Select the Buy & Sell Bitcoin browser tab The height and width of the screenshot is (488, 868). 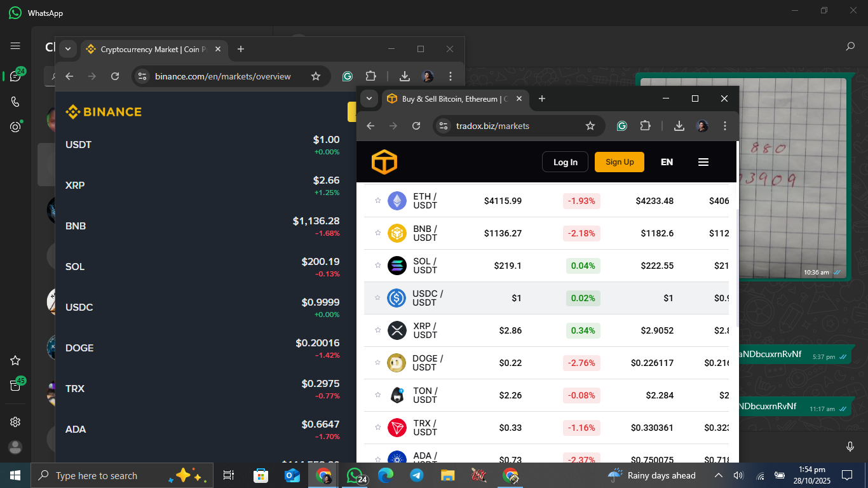(455, 98)
